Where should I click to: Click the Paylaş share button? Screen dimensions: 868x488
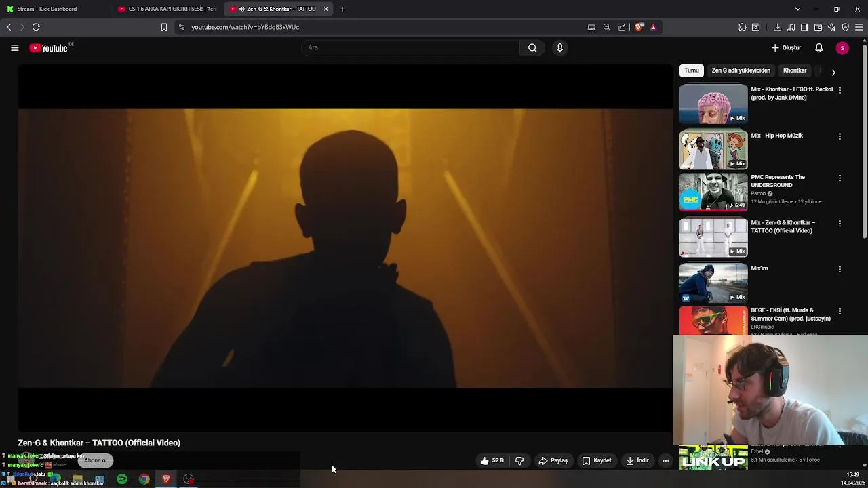[553, 461]
